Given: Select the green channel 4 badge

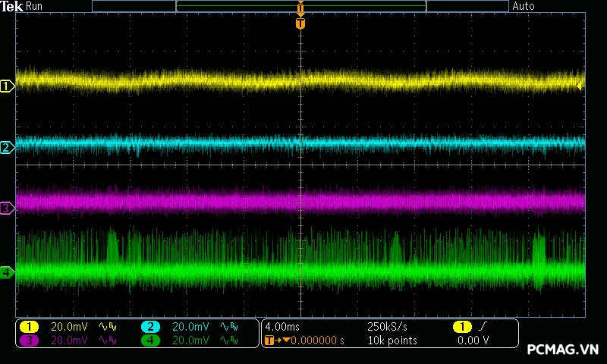Looking at the screenshot, I should click(150, 340).
